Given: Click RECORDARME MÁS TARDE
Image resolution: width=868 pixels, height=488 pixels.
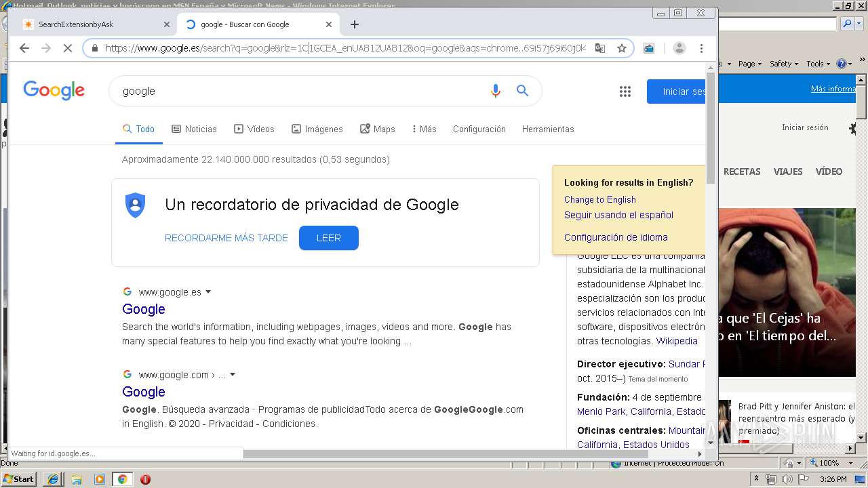Looking at the screenshot, I should 226,238.
